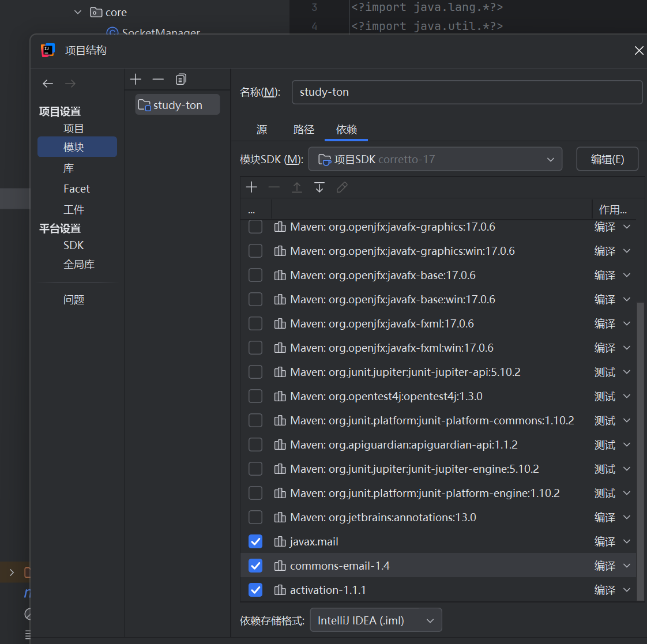Go forward with the right arrow icon
Screen dimensions: 647x644
click(x=70, y=84)
